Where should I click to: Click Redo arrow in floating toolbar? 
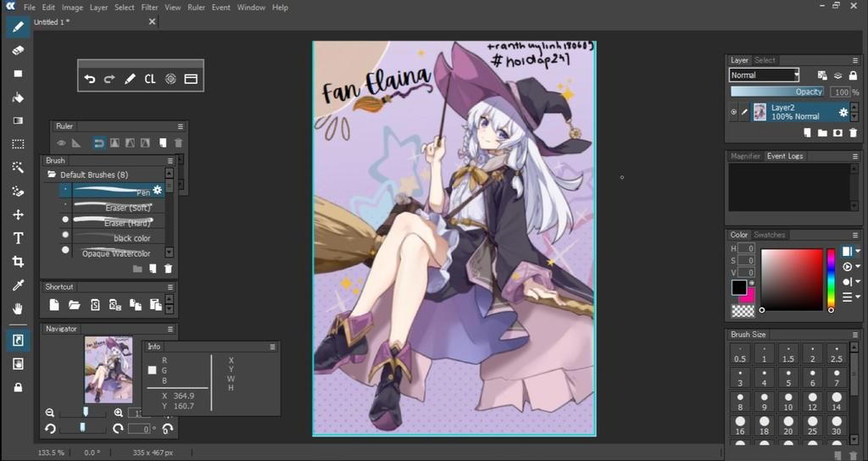tap(109, 79)
